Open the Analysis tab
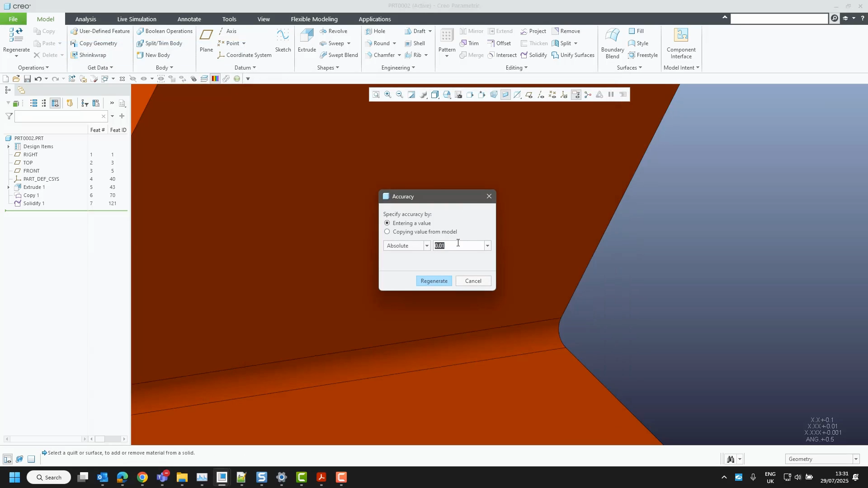Image resolution: width=868 pixels, height=488 pixels. pyautogui.click(x=86, y=19)
